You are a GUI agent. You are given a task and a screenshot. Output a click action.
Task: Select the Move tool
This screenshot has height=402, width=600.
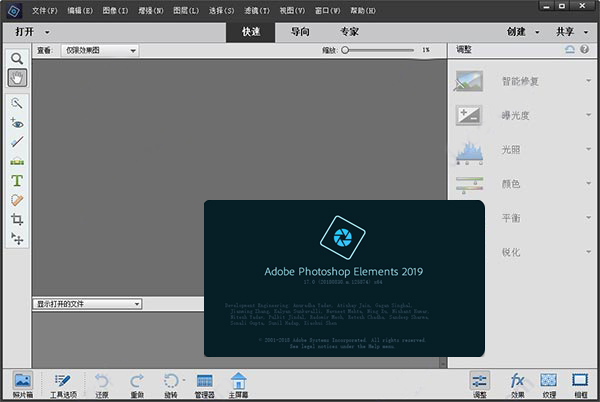[x=17, y=238]
